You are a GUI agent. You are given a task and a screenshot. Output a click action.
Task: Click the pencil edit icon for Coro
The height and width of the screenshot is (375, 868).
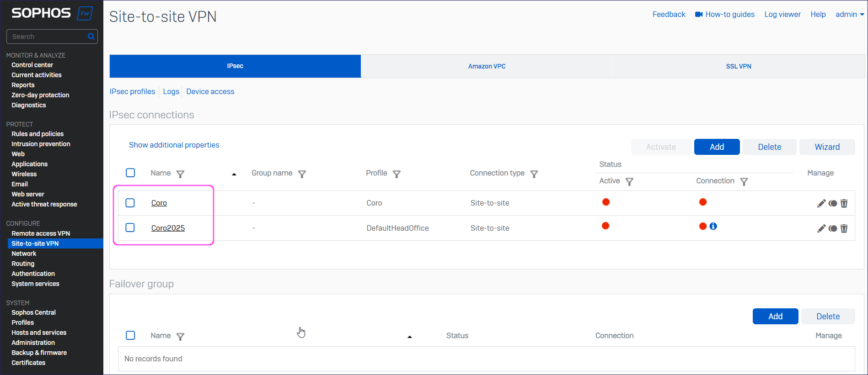coord(821,203)
